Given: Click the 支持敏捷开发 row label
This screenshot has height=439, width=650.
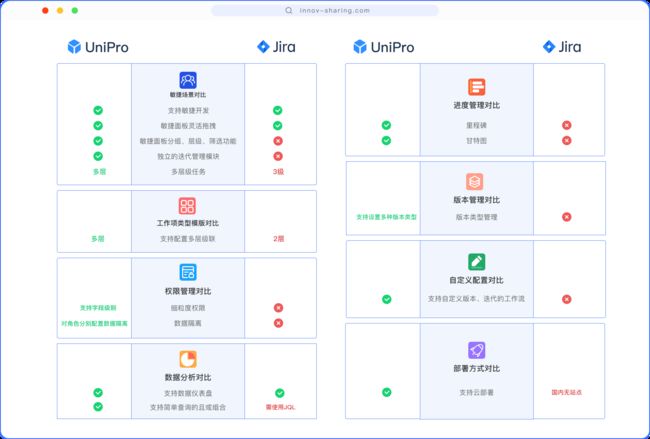Looking at the screenshot, I should pos(188,111).
